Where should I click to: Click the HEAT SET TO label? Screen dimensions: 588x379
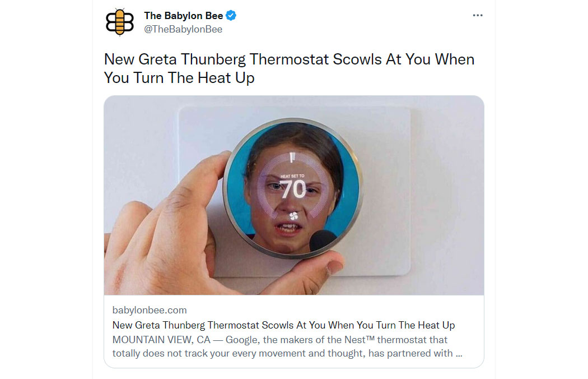tap(292, 176)
